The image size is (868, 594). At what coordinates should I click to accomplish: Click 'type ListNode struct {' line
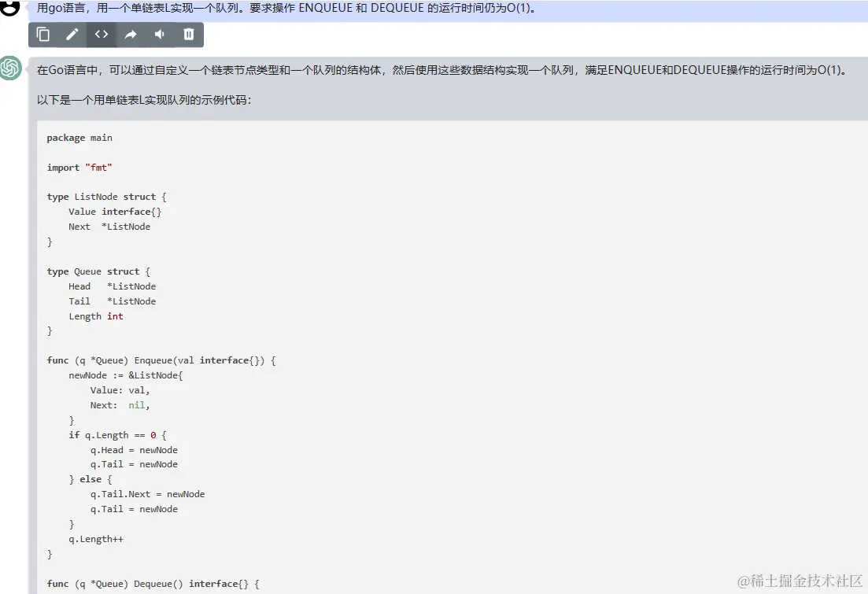[106, 197]
